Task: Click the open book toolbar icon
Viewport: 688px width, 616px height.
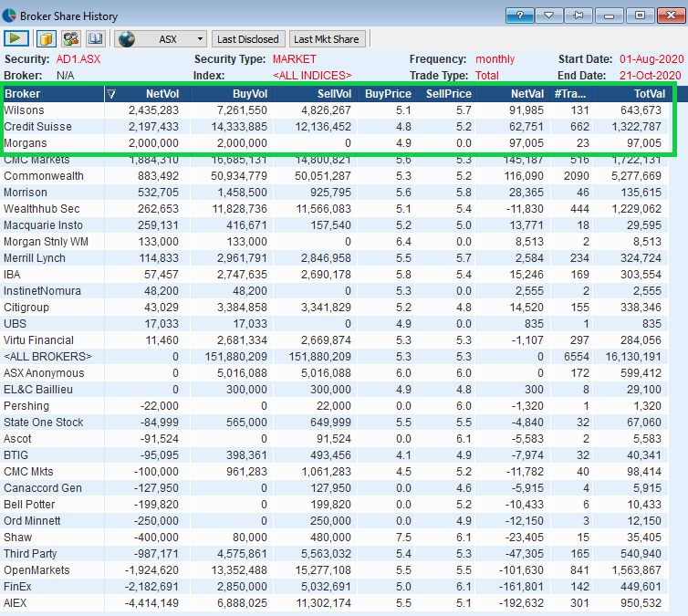Action: [95, 38]
